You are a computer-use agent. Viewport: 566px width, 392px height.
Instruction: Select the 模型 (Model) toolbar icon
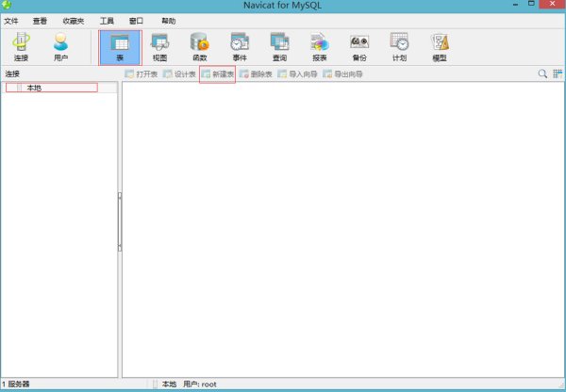tap(440, 47)
